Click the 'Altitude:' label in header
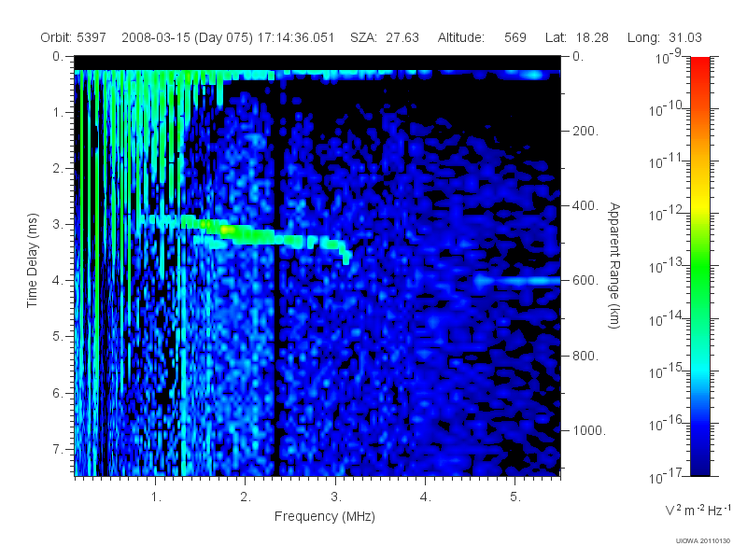Viewport: 747px width, 560px height. 460,37
